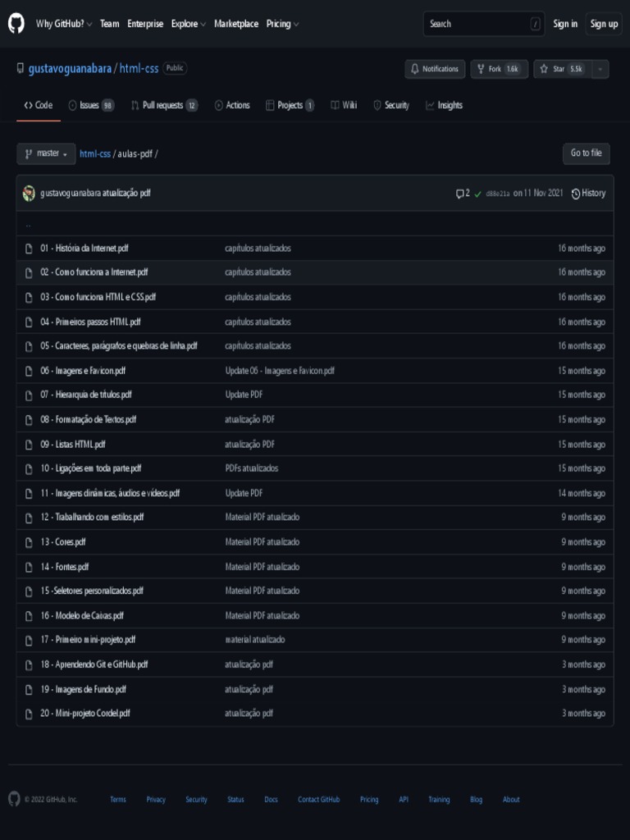Star the html-css repository
The height and width of the screenshot is (840, 630).
click(x=560, y=69)
